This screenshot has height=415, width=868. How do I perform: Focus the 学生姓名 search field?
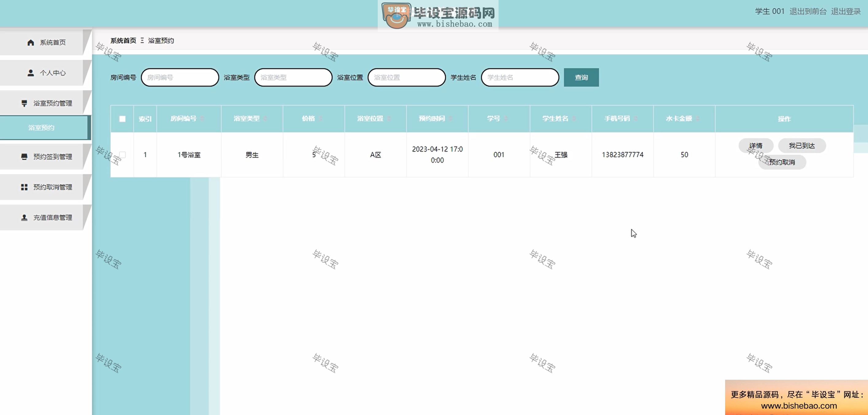(520, 78)
